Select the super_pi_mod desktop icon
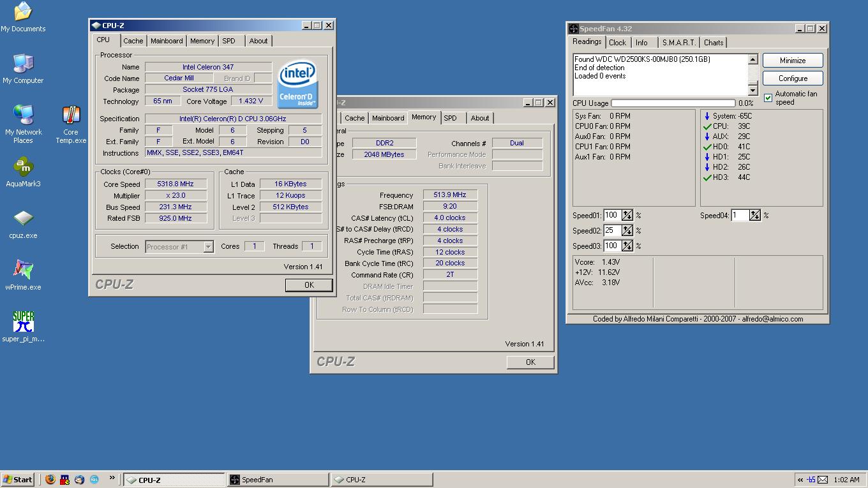 [x=23, y=327]
